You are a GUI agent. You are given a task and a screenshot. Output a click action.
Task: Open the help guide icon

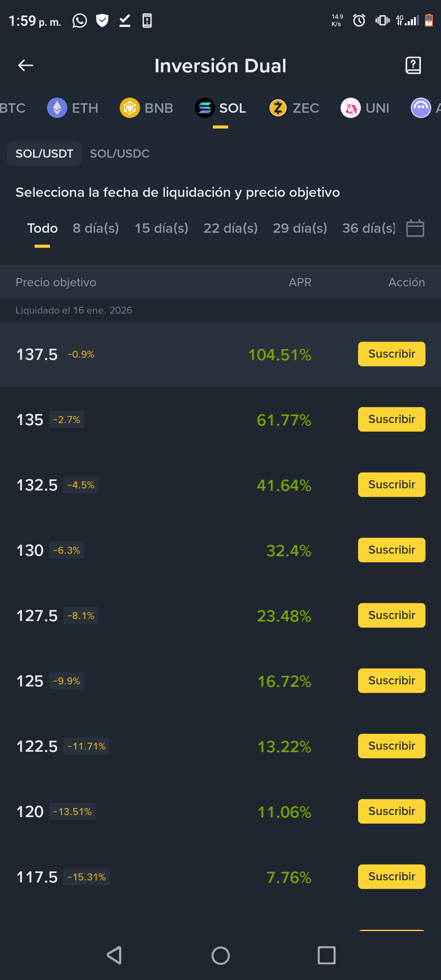pyautogui.click(x=413, y=65)
